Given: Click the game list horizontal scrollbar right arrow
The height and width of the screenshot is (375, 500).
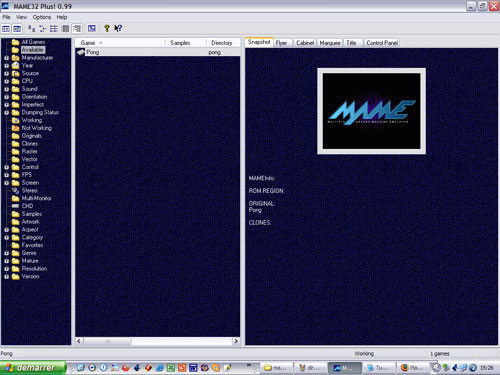Looking at the screenshot, I should pyautogui.click(x=236, y=341).
